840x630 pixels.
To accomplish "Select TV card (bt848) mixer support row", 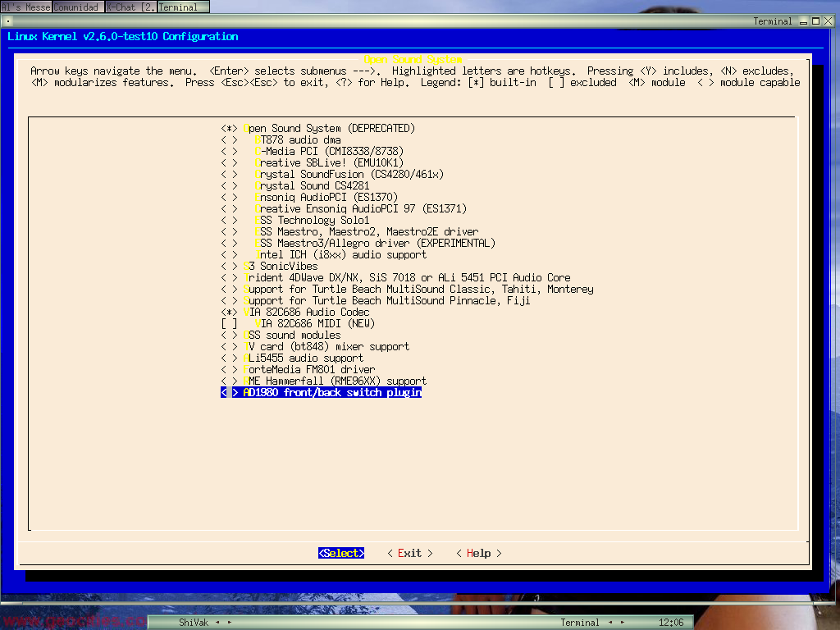I will (x=316, y=347).
